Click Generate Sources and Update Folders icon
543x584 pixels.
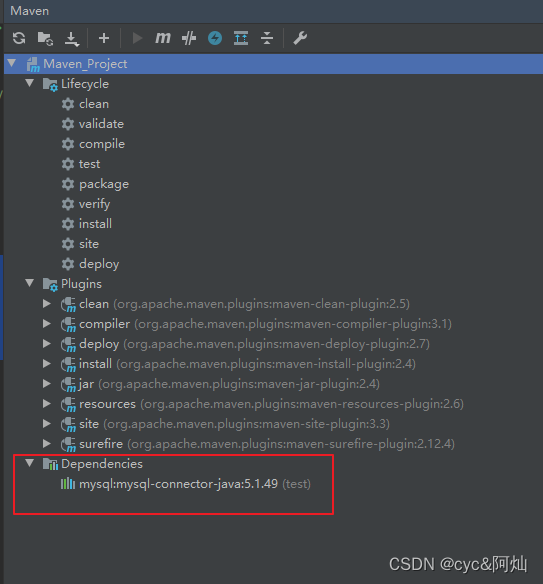pos(45,38)
